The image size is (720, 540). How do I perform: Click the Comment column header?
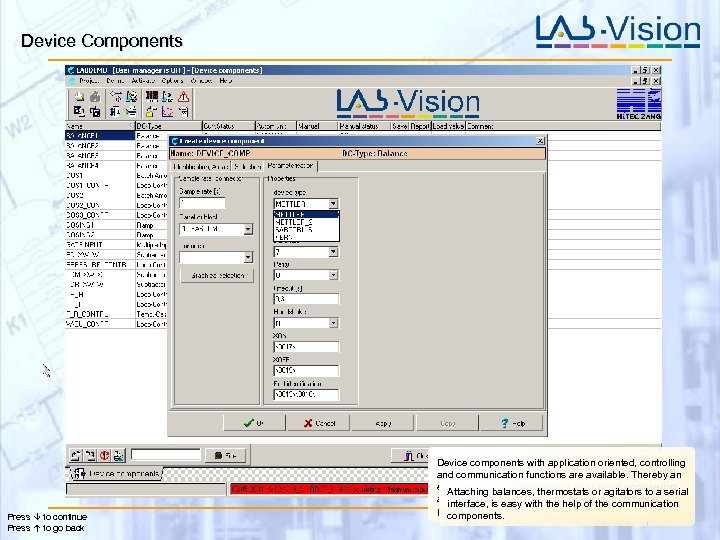[x=563, y=126]
